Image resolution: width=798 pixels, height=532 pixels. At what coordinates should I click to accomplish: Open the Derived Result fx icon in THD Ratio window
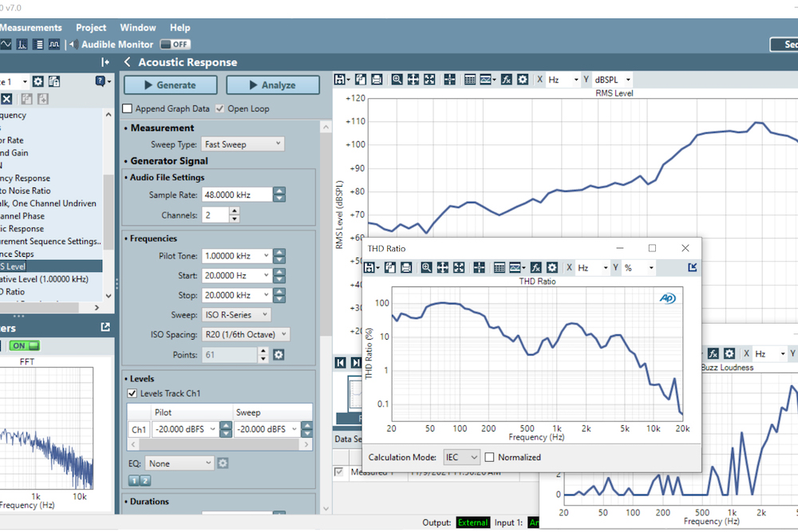tap(535, 267)
